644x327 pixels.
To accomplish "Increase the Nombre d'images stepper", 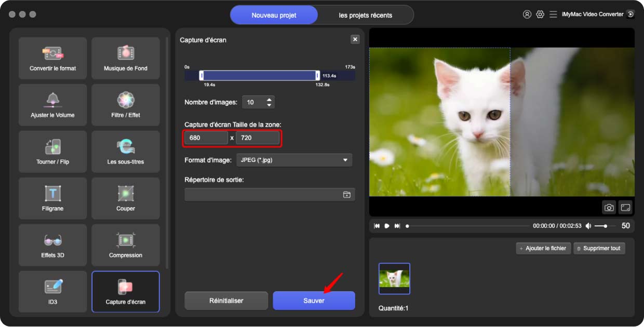I will coord(269,100).
